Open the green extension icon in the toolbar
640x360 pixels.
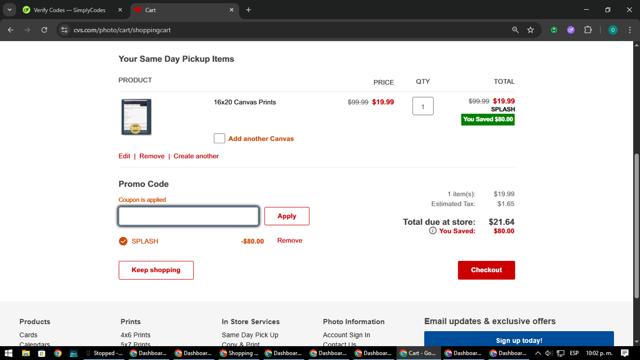[x=554, y=30]
